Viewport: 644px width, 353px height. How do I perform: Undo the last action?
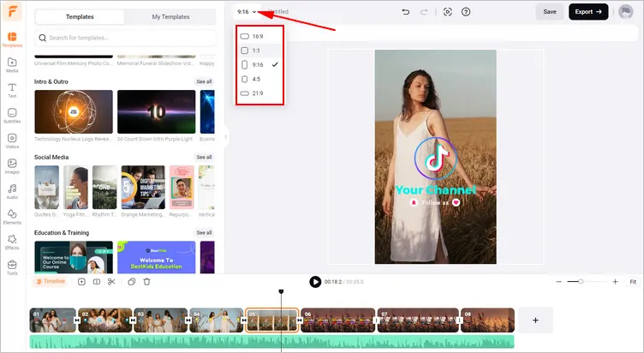coord(405,12)
